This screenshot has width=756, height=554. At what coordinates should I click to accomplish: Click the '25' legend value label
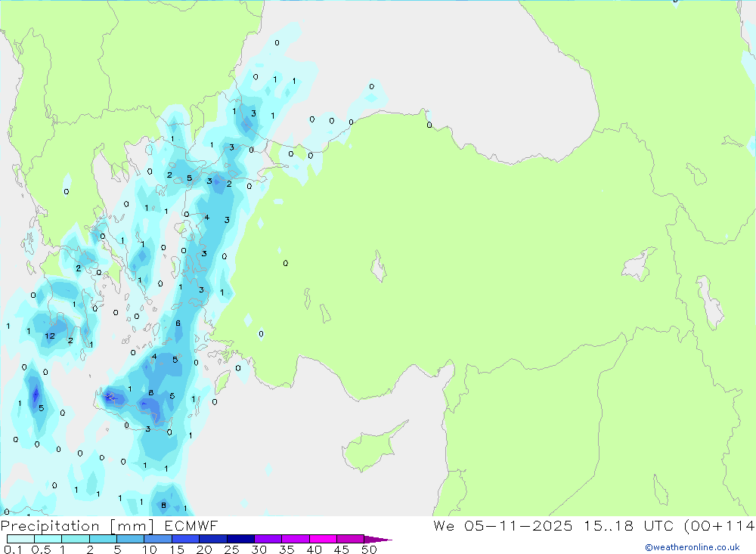[232, 549]
